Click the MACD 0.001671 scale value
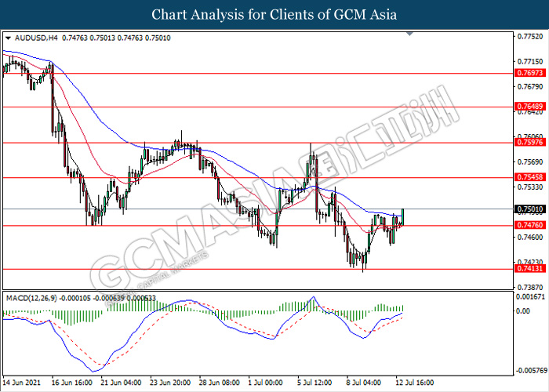The height and width of the screenshot is (392, 549). (530, 298)
